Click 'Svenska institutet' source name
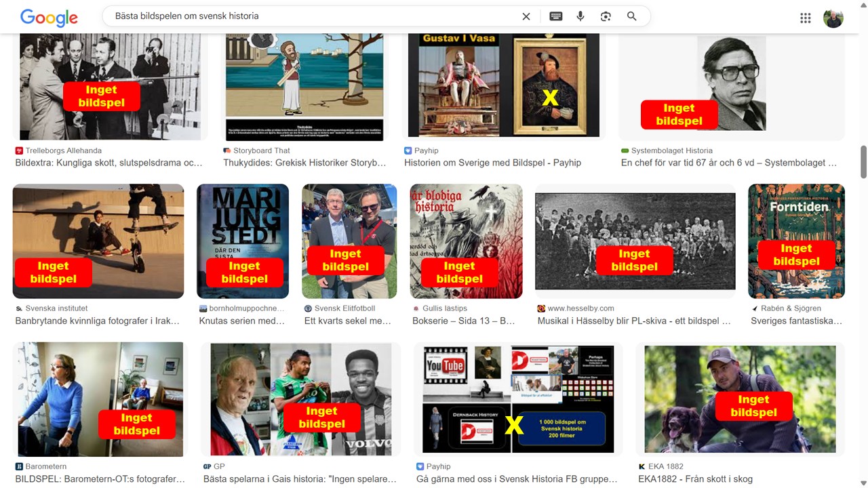The width and height of the screenshot is (868, 488). pos(56,308)
